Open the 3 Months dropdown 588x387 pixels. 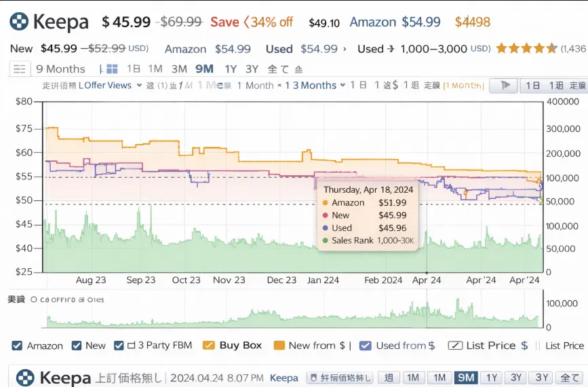[342, 86]
